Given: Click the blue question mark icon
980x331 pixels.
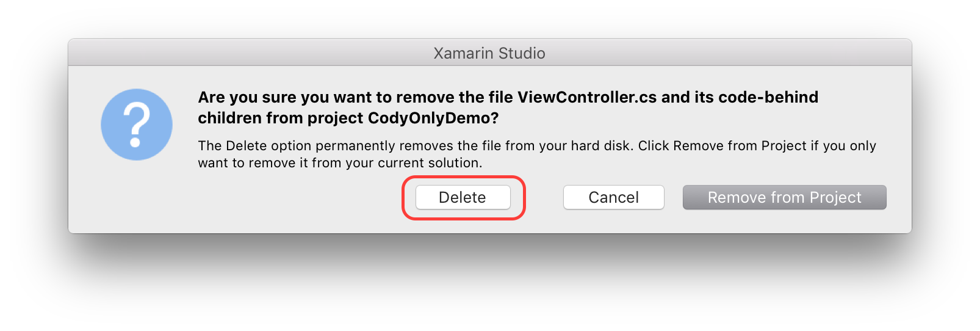Looking at the screenshot, I should point(137,125).
